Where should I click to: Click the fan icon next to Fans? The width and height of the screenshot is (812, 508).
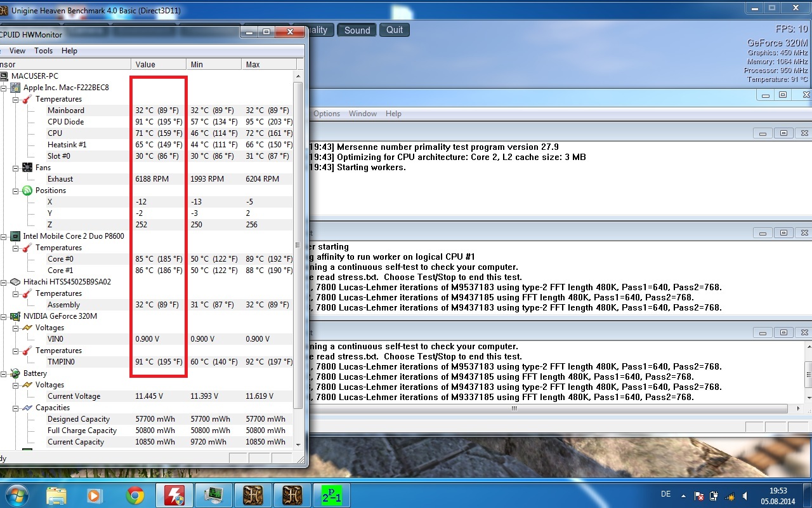27,168
